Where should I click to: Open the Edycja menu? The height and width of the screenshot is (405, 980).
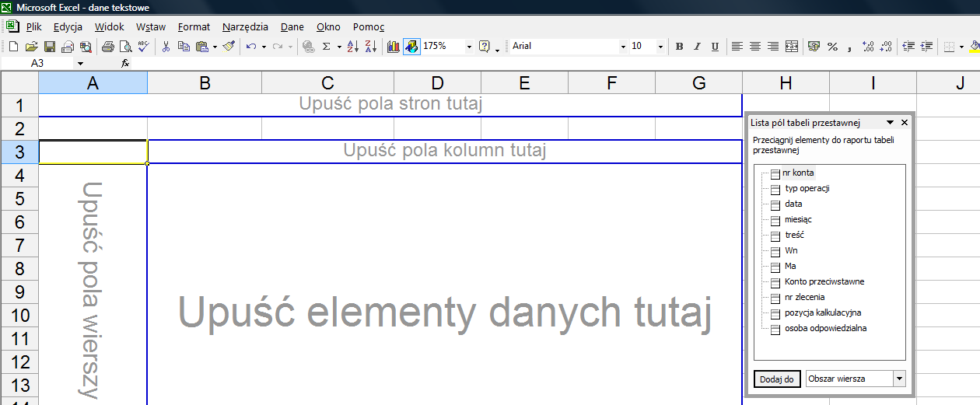coord(68,26)
